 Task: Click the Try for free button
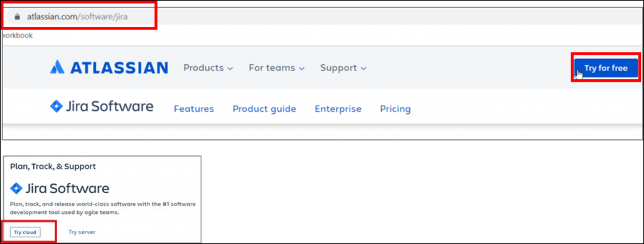(606, 68)
